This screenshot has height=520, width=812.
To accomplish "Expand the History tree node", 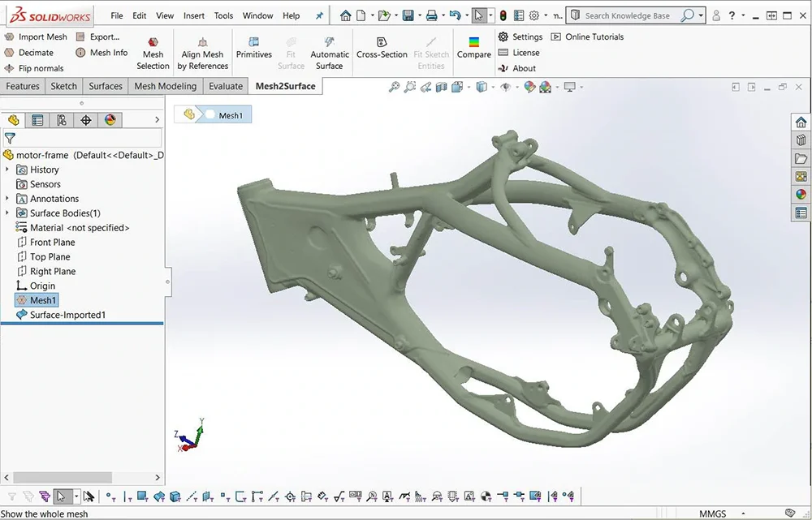I will (8, 170).
